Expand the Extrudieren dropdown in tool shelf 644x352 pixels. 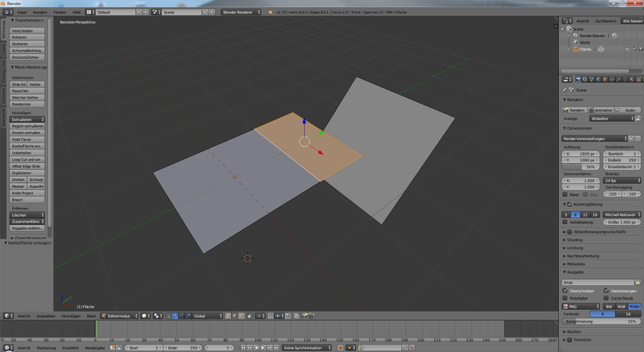point(28,119)
